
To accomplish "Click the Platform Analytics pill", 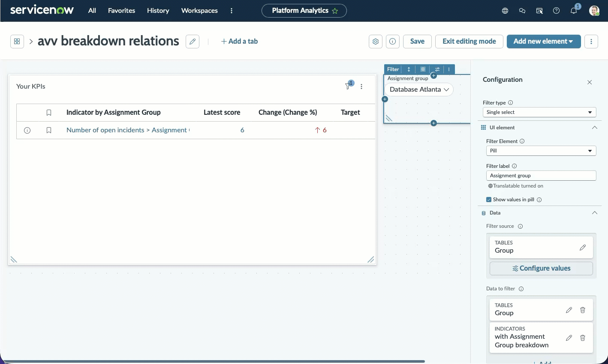I will click(304, 11).
